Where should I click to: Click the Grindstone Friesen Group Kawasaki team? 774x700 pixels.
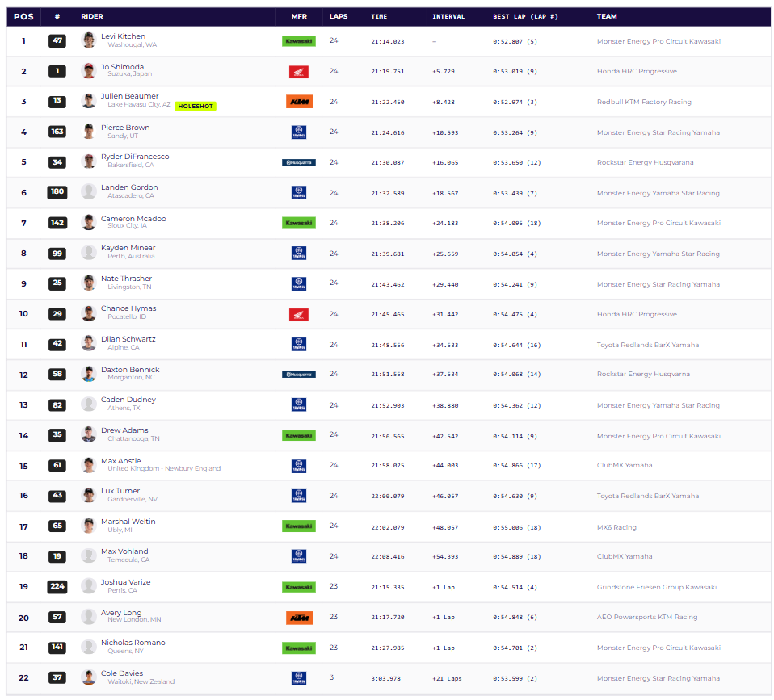pyautogui.click(x=657, y=587)
